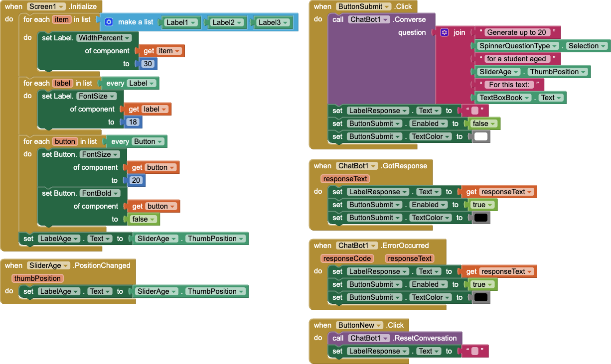The width and height of the screenshot is (611, 364).
Task: Open TextColor dropdown in ButtonSubmit.Click event
Action: pyautogui.click(x=430, y=136)
